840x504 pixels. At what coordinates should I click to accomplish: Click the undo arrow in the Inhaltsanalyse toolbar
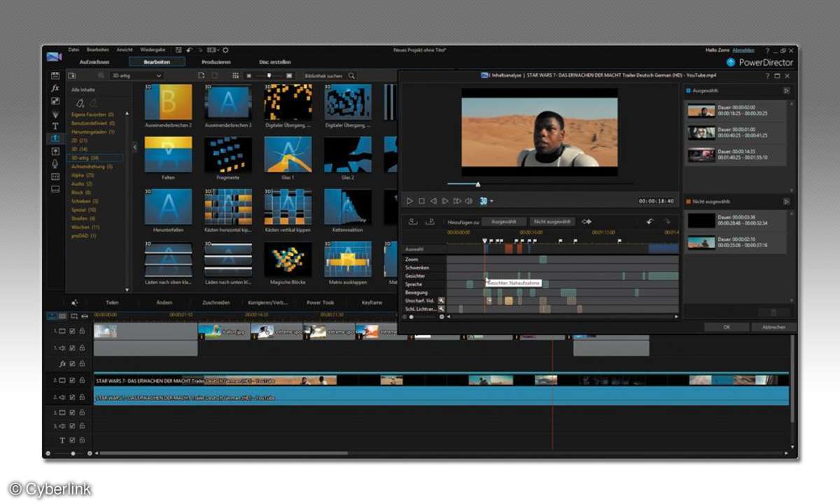tap(650, 221)
